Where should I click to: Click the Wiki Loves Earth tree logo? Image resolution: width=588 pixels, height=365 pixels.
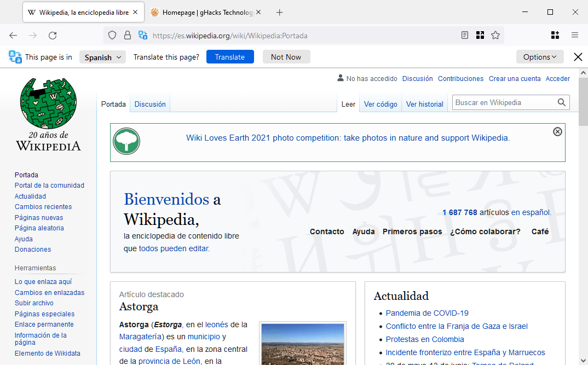126,141
